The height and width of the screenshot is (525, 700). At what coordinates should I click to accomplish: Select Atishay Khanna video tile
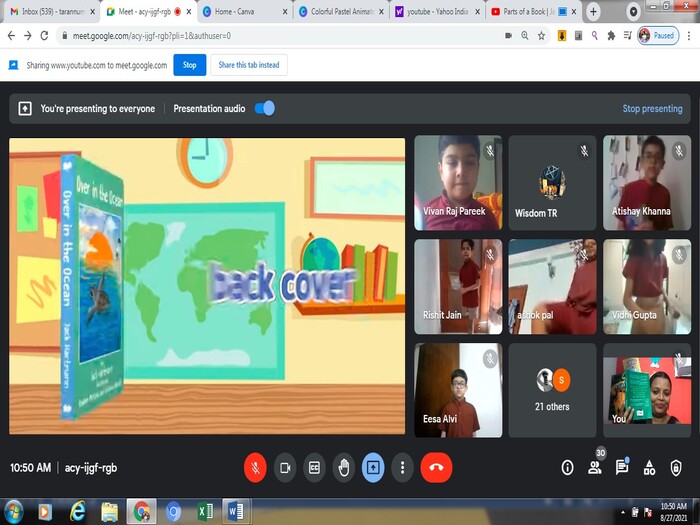click(647, 183)
